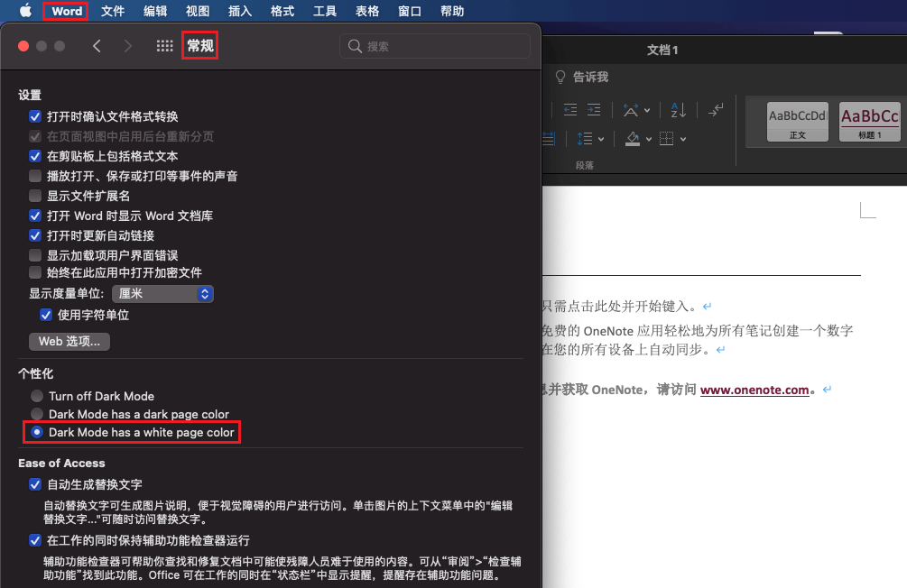This screenshot has width=907, height=588.
Task: Click the Web 选项... button
Action: point(69,341)
